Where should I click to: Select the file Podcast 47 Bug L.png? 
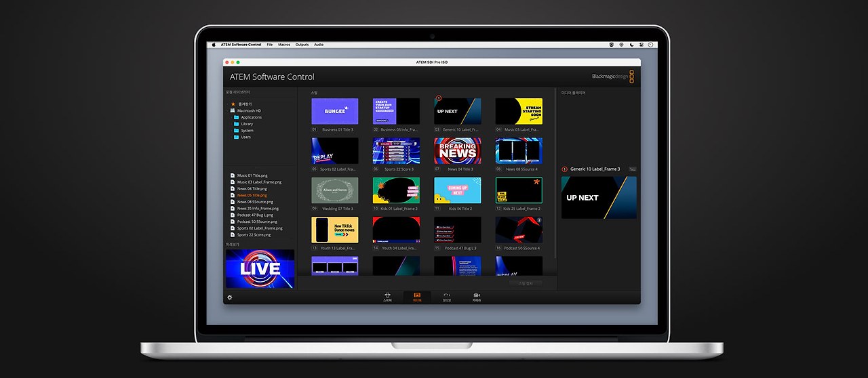252,215
